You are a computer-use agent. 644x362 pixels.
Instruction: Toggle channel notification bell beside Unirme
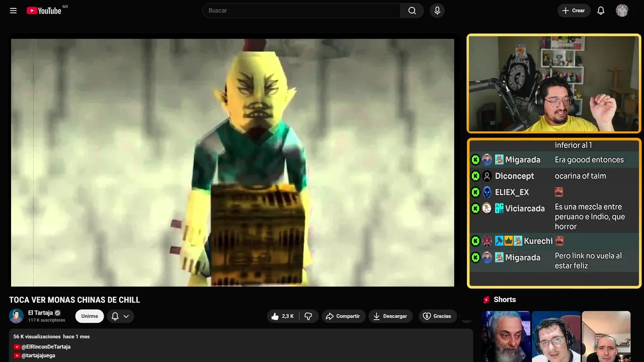115,316
